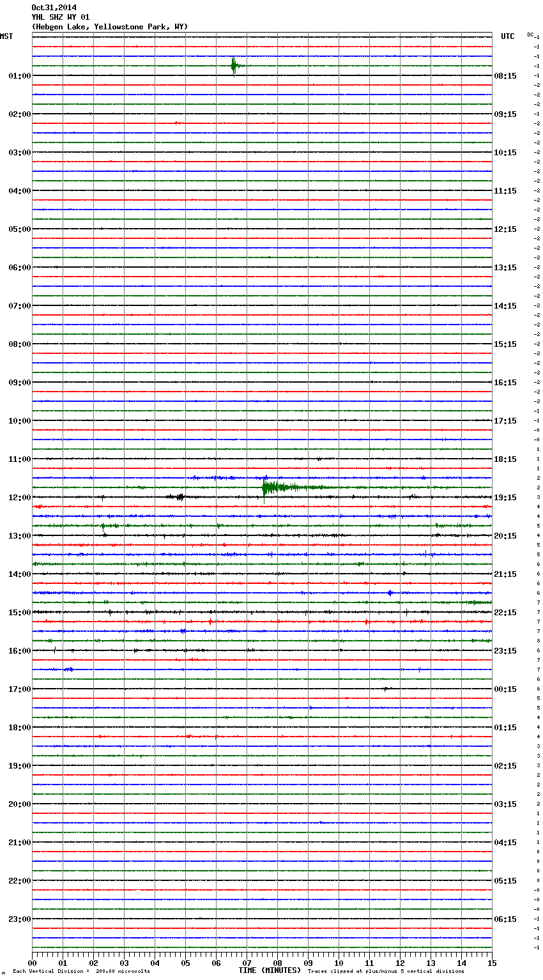The image size is (543, 980).
Task: Click the 06:00 MST time label
Action: (20, 268)
